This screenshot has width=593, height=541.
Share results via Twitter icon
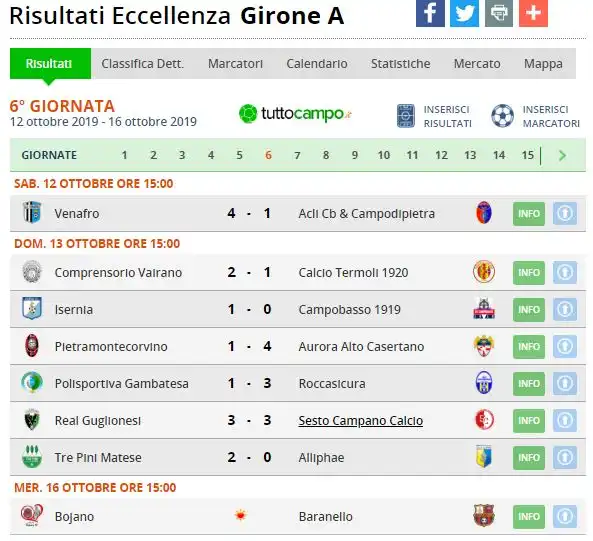tap(464, 13)
